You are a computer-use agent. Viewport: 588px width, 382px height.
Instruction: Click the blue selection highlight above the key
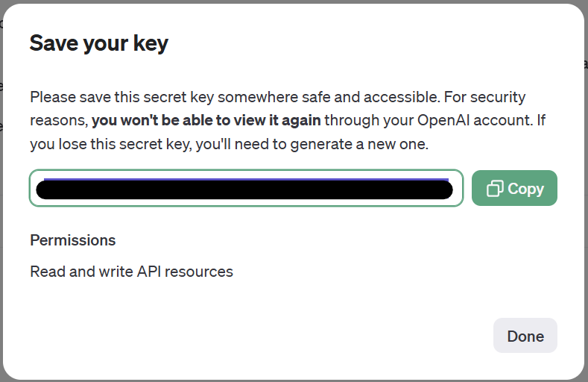tap(247, 180)
